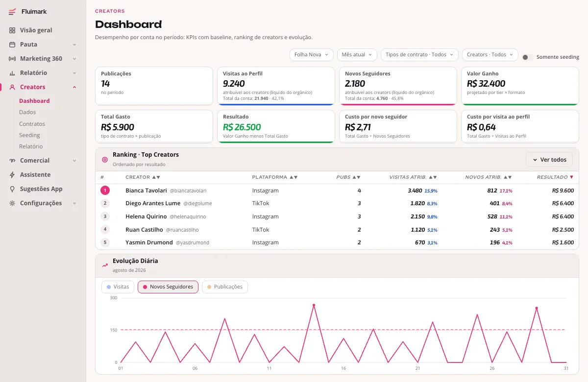The image size is (588, 382).
Task: Toggle the Visitas chart series
Action: (118, 287)
